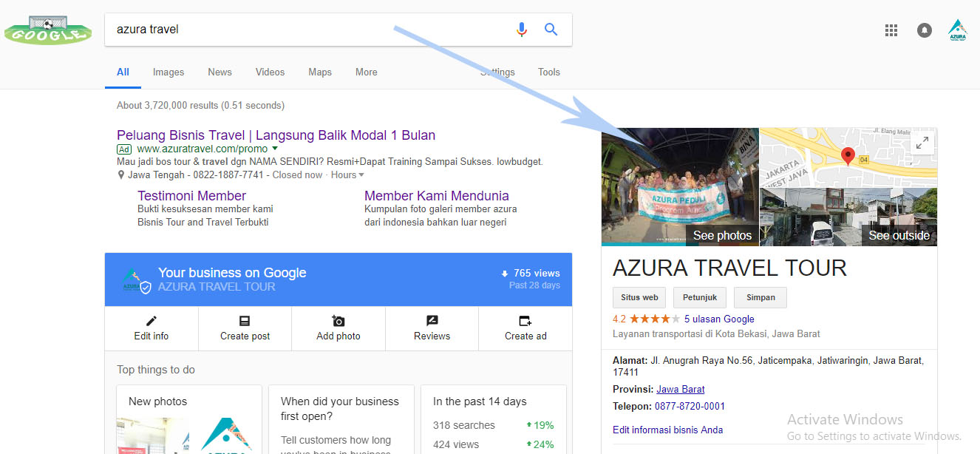Viewport: 980px width, 454px height.
Task: Switch to the Maps tab
Action: click(x=320, y=72)
